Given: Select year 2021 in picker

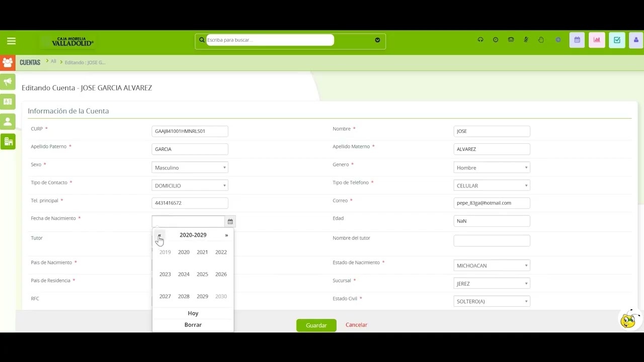Looking at the screenshot, I should [x=202, y=252].
